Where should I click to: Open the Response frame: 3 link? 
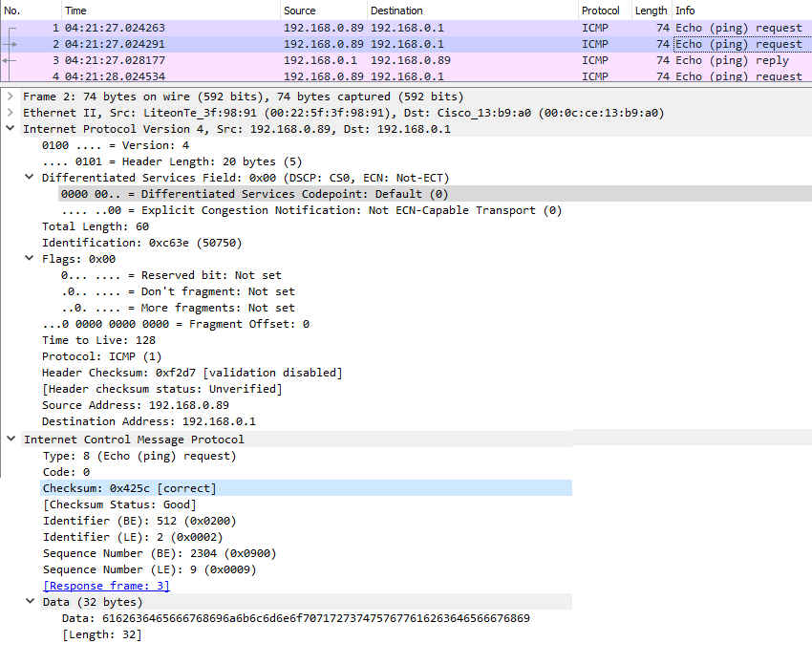point(106,586)
